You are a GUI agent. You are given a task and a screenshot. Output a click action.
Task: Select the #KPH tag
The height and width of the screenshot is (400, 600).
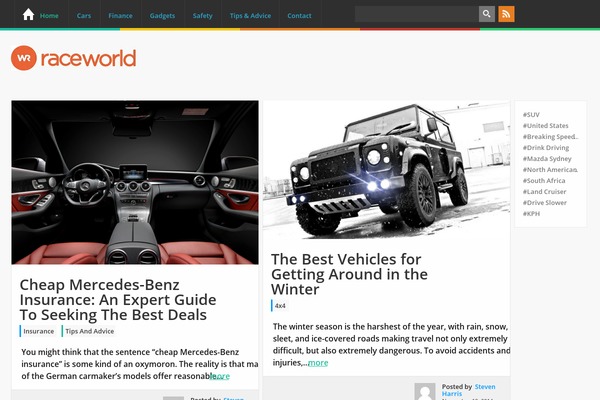532,214
